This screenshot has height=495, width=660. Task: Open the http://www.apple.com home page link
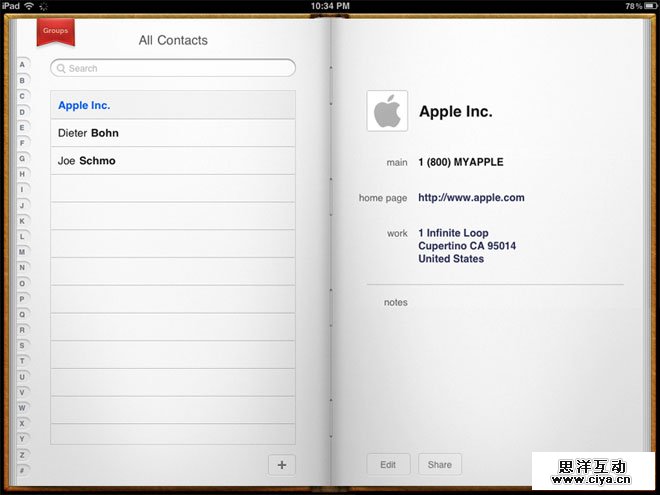point(471,197)
